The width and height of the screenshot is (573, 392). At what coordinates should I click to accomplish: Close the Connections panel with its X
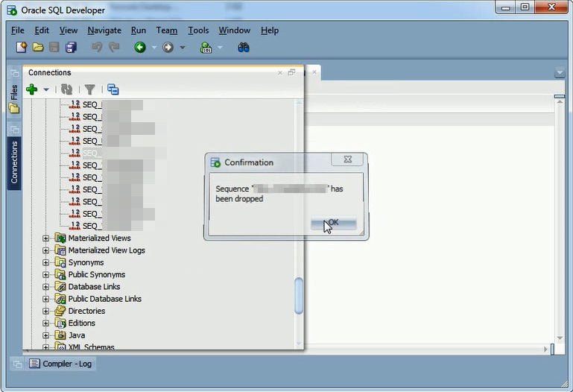point(280,73)
